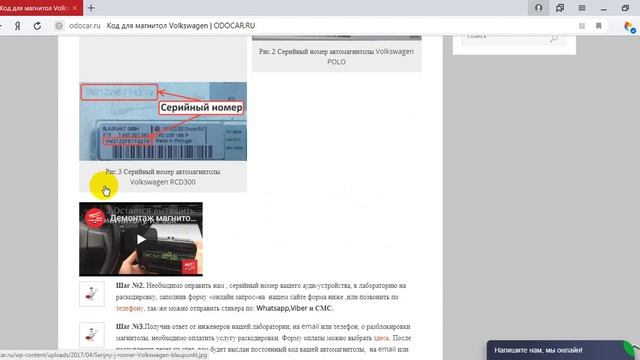The image size is (640, 360).
Task: Click the channel logo on the video
Action: pos(95,218)
